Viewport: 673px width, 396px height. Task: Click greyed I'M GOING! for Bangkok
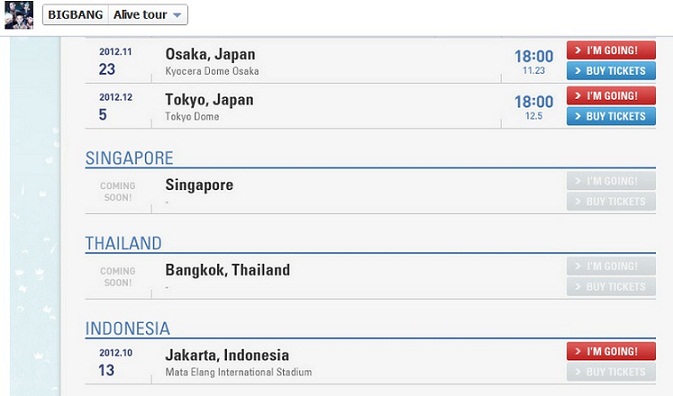(611, 266)
